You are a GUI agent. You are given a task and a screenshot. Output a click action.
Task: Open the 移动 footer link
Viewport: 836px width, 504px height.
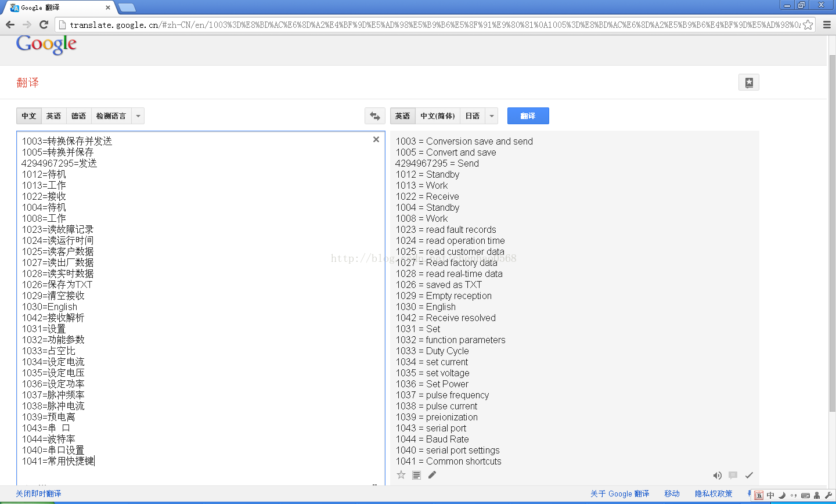pyautogui.click(x=672, y=494)
